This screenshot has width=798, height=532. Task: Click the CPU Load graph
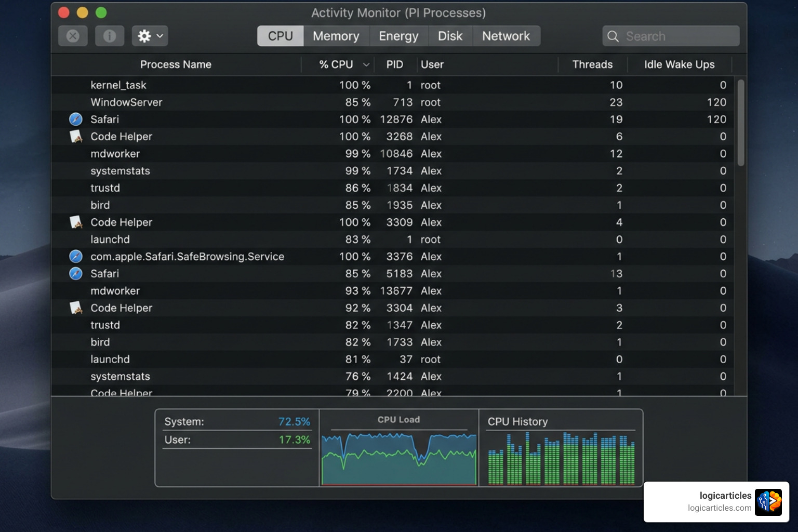click(398, 458)
